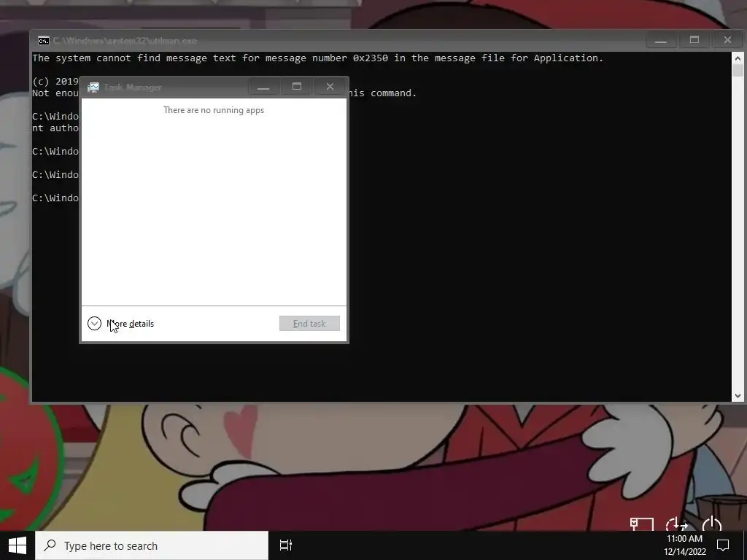Click the network icon on login screen
This screenshot has height=560, width=747.
click(642, 525)
